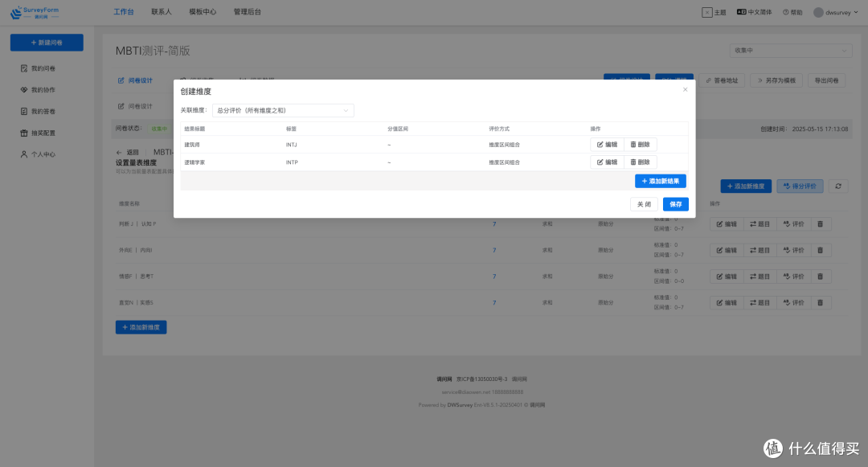
Task: Click question count 7 in 外向E row
Action: click(x=494, y=250)
